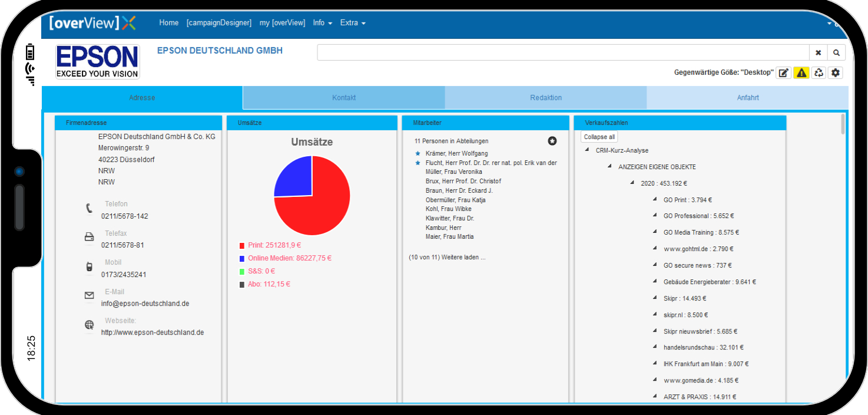Select the skipr.nl : 8.500 € tree item

[685, 315]
